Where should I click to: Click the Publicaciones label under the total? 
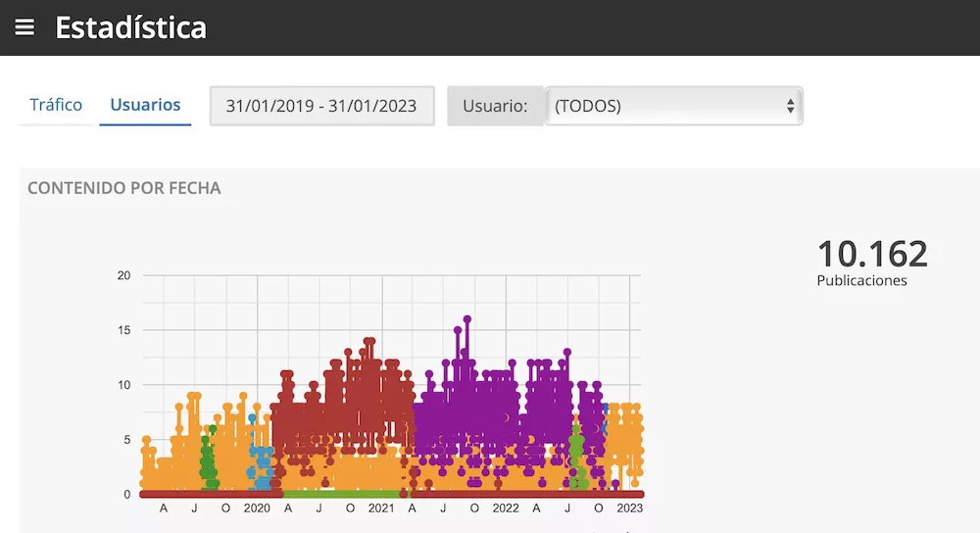point(861,281)
